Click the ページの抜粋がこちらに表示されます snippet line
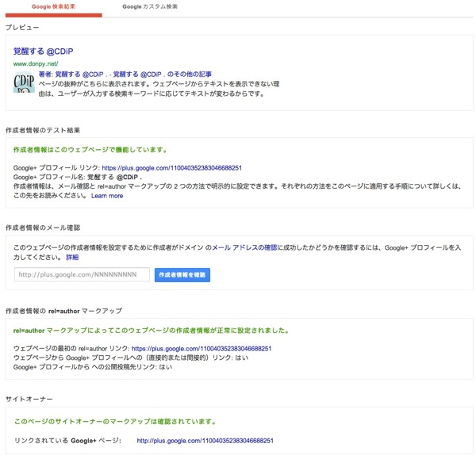This screenshot has width=476, height=463. coord(159,84)
